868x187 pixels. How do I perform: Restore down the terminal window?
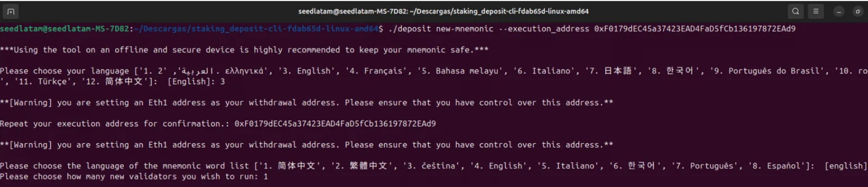[x=857, y=12]
